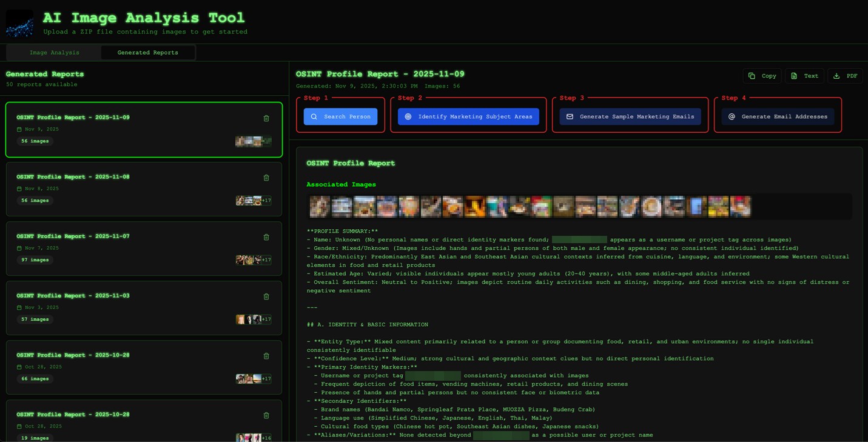Open the Generated Reports tab
The height and width of the screenshot is (442, 868).
coord(147,53)
